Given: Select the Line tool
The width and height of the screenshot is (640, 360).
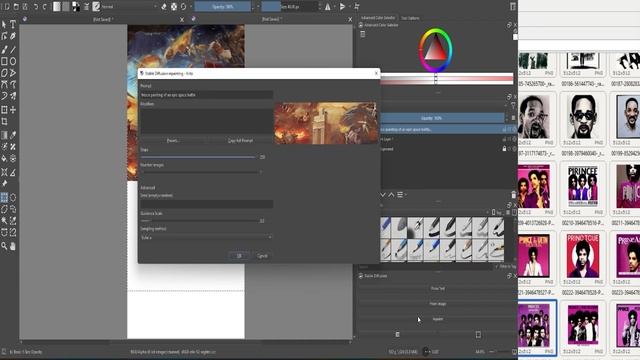Looking at the screenshot, I should (13, 50).
